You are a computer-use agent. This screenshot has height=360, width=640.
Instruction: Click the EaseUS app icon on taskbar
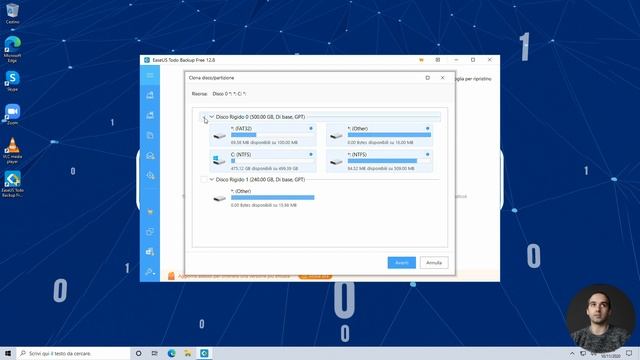204,353
